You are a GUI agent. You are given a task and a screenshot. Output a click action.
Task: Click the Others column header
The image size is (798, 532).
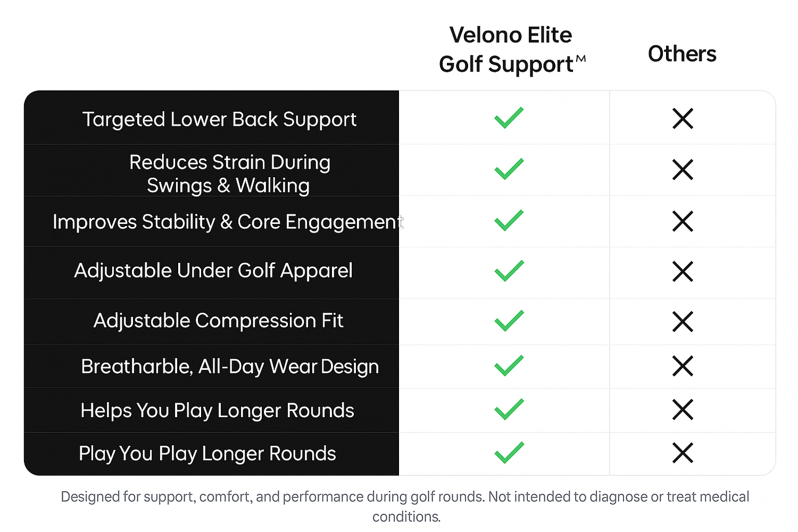[x=682, y=54]
